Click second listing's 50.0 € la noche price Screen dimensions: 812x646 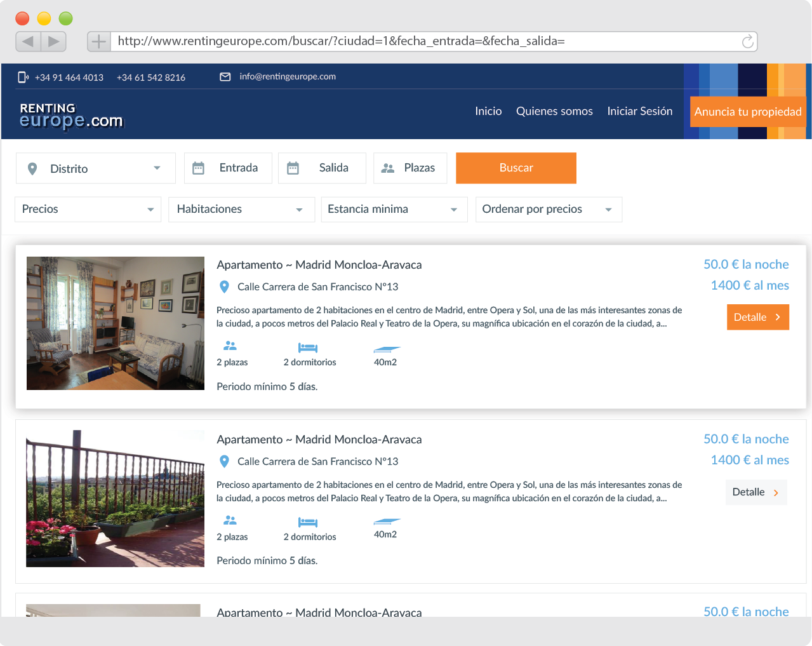click(x=746, y=439)
